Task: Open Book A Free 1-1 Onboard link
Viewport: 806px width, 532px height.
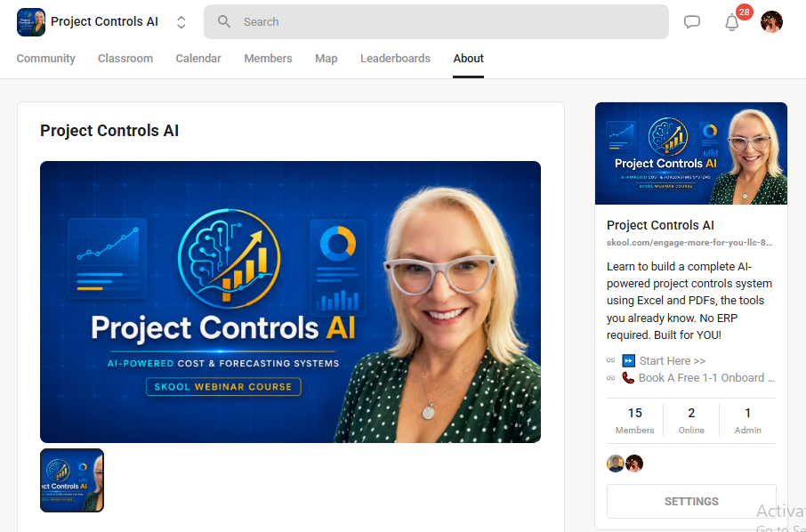Action: tap(706, 378)
